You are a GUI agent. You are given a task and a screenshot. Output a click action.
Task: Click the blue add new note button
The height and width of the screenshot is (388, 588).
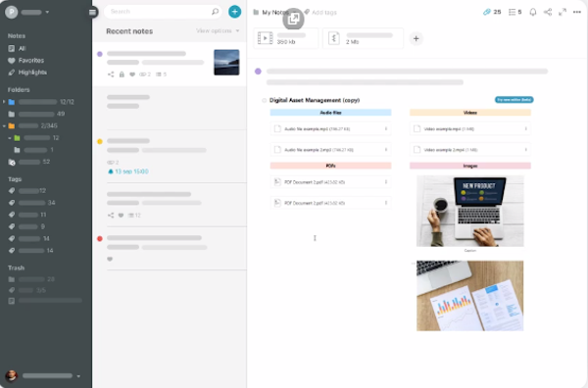click(235, 12)
